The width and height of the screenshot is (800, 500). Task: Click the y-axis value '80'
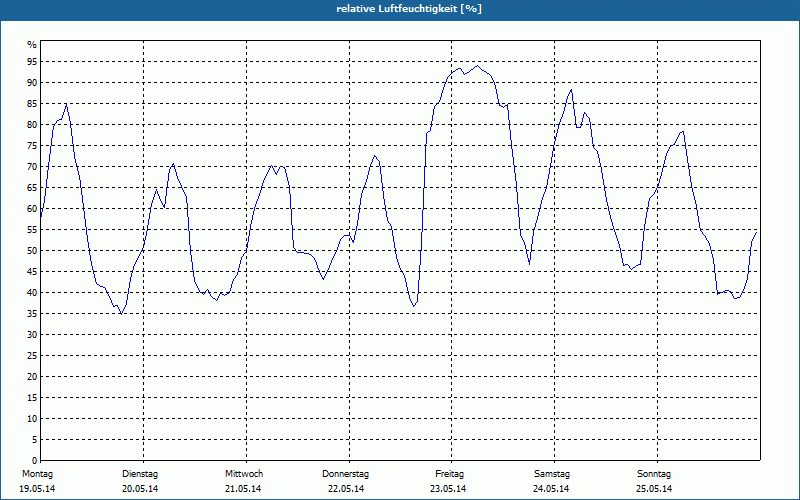pos(32,124)
